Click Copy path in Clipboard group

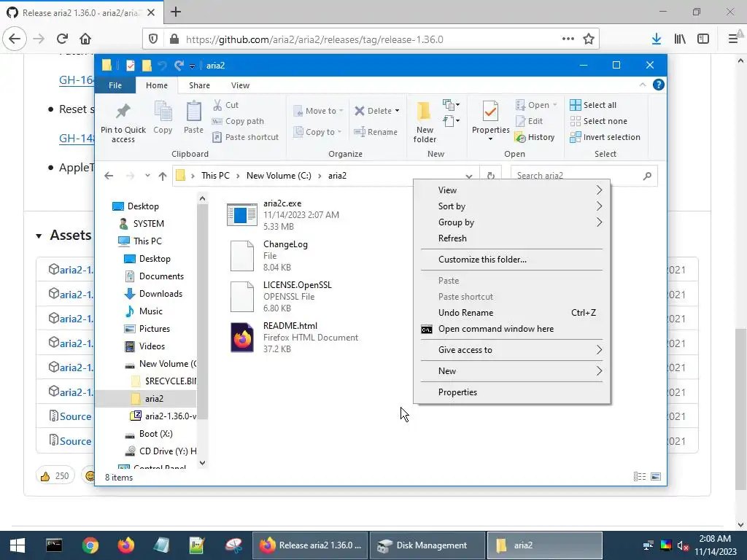pos(239,121)
